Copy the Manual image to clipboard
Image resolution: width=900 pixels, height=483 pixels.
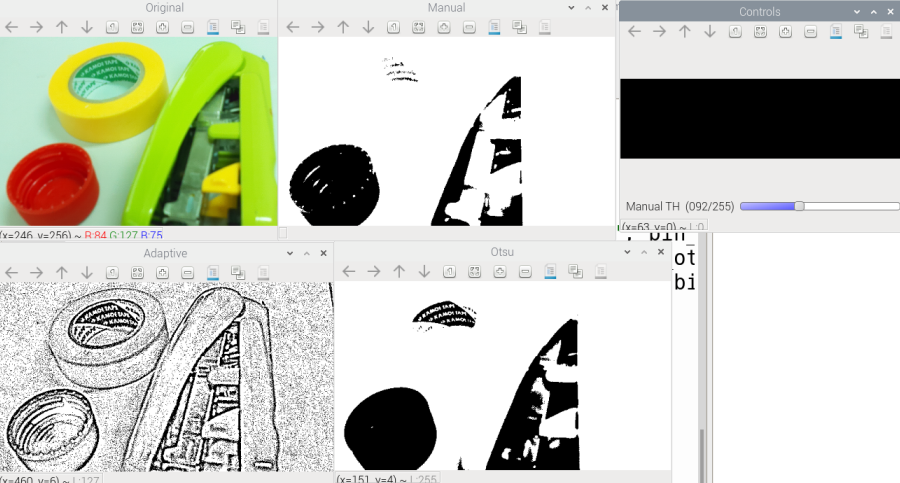518,29
